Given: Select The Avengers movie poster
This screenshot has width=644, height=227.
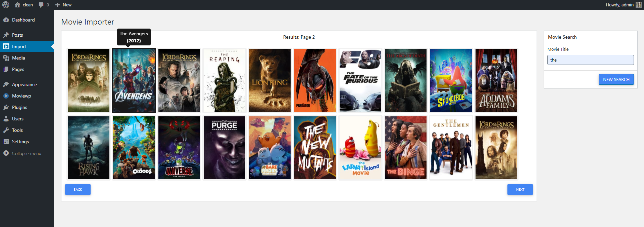Looking at the screenshot, I should coord(134,81).
